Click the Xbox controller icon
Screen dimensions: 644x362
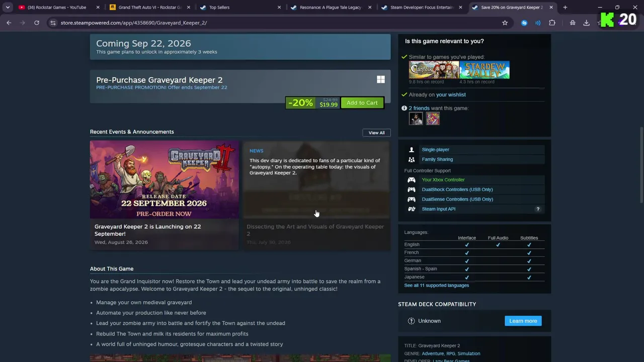412,180
